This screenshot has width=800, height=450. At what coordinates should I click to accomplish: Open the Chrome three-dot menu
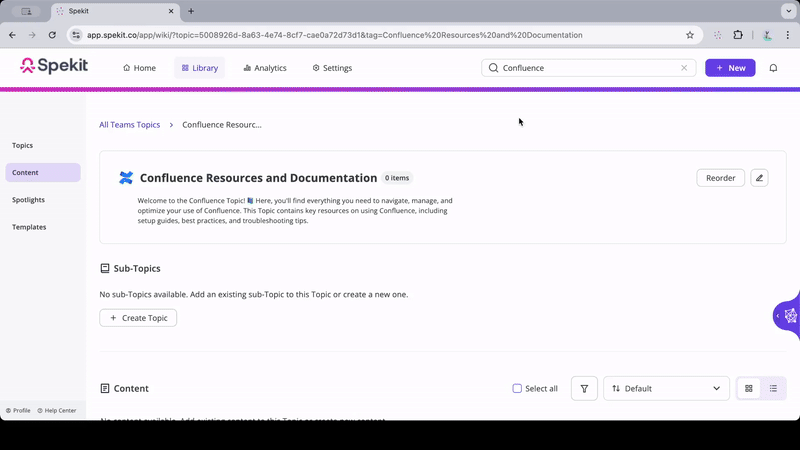[787, 35]
